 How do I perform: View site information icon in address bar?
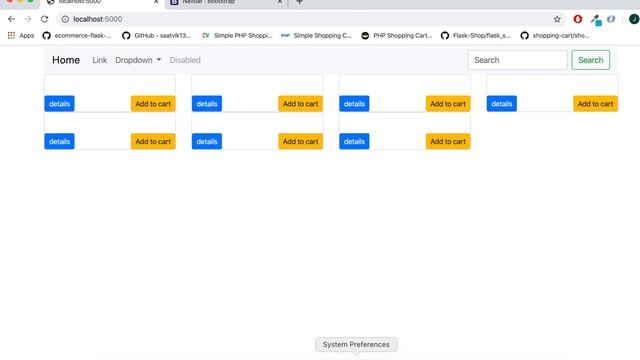point(65,19)
